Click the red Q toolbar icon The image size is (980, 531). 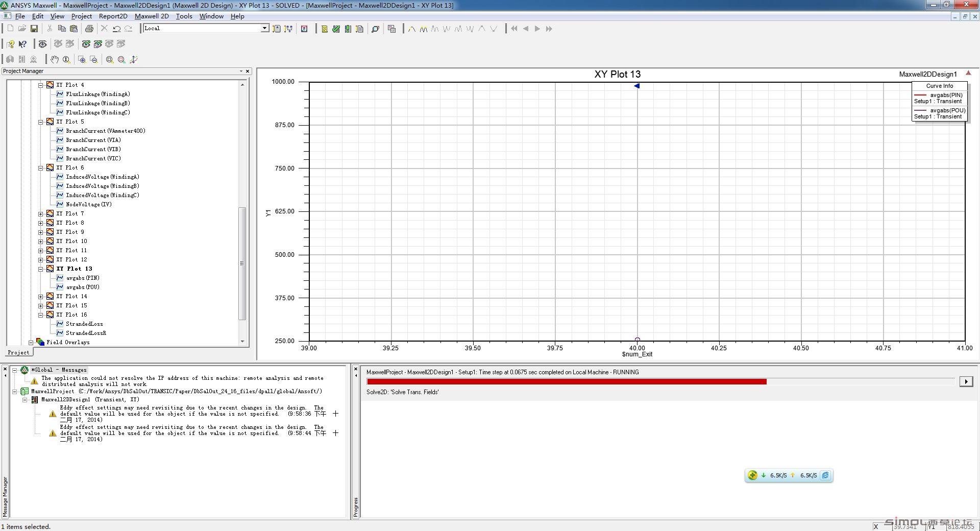[304, 29]
